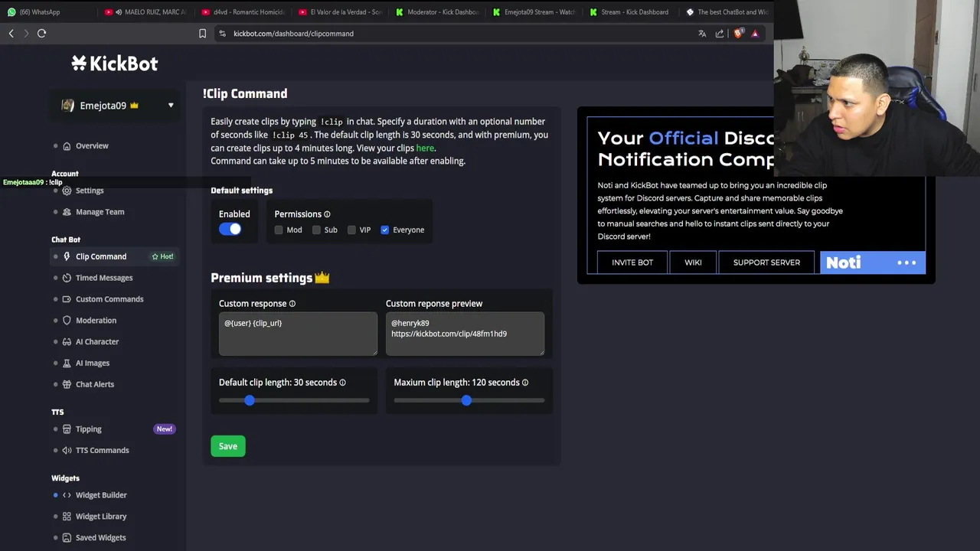The height and width of the screenshot is (551, 980).
Task: Click Settings gear icon in sidebar
Action: 67,191
